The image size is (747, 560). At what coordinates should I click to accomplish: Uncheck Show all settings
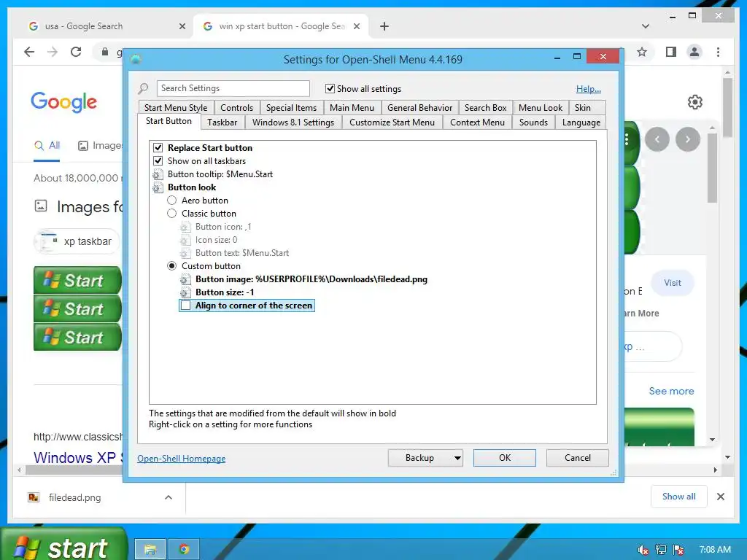330,88
